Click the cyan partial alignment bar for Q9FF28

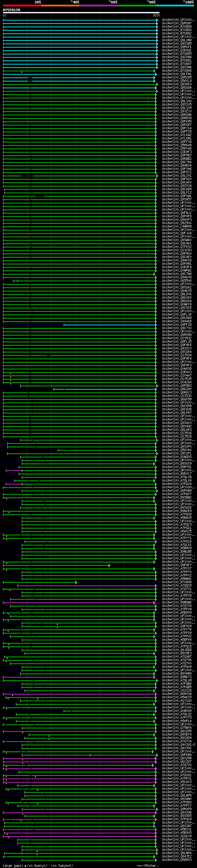click(x=110, y=325)
